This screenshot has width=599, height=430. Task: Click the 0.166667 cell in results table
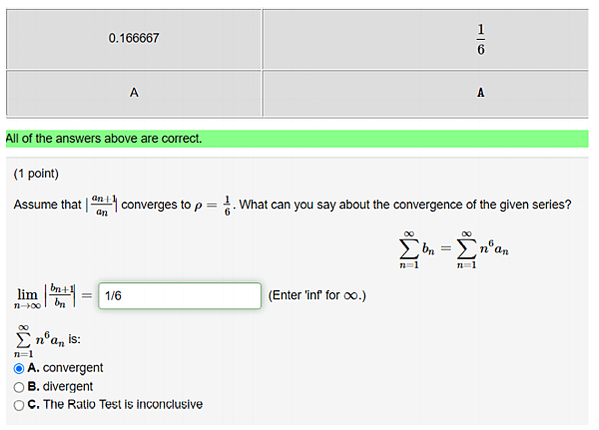pos(134,39)
